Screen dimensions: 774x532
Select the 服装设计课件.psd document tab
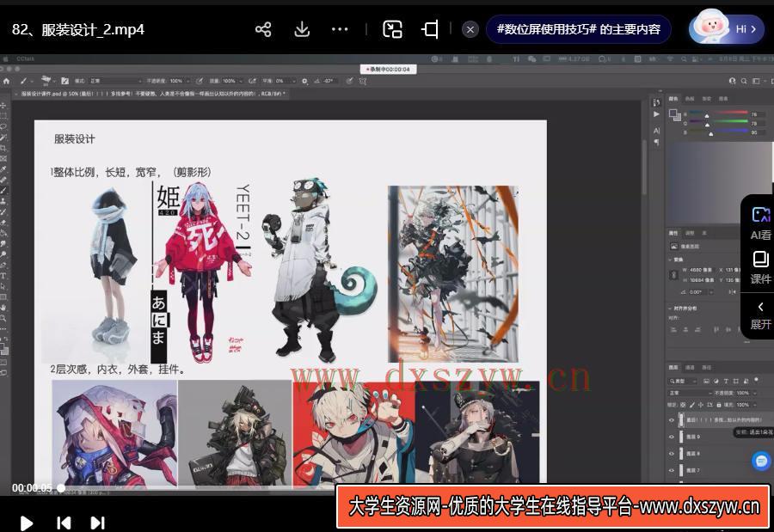click(x=152, y=94)
